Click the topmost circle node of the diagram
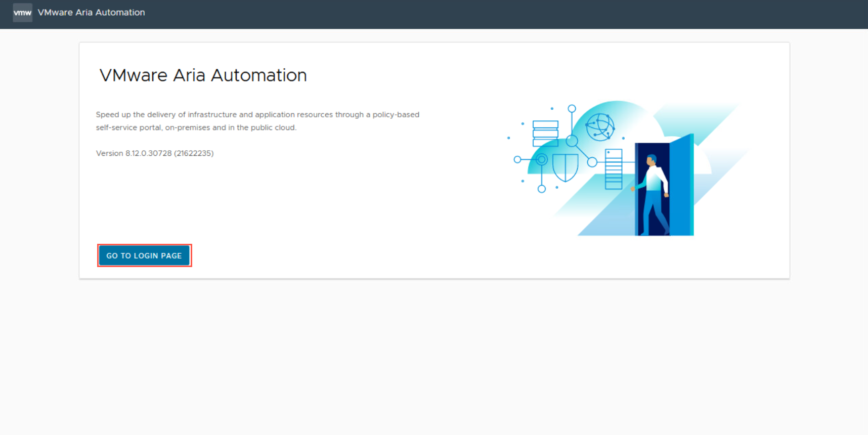The height and width of the screenshot is (435, 868). click(x=572, y=109)
